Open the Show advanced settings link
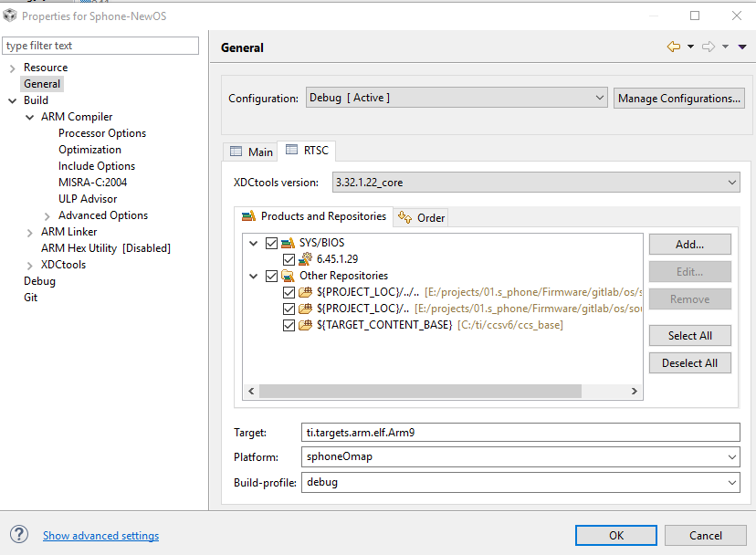 click(x=100, y=536)
